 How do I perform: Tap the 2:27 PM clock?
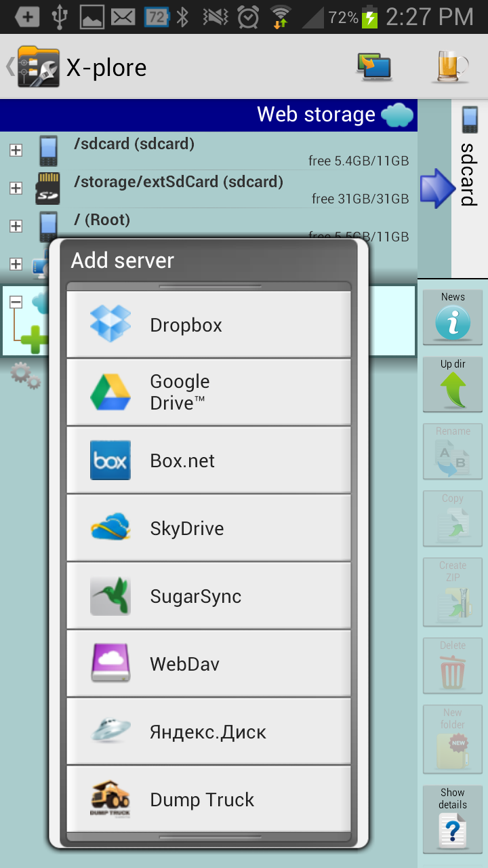[x=429, y=17]
